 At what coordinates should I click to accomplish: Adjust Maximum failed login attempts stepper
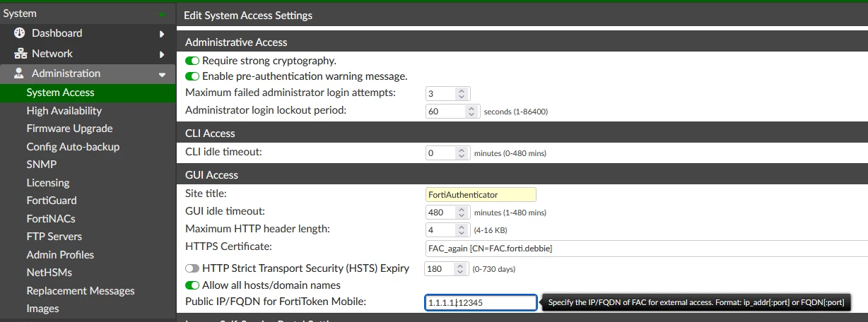coord(462,93)
